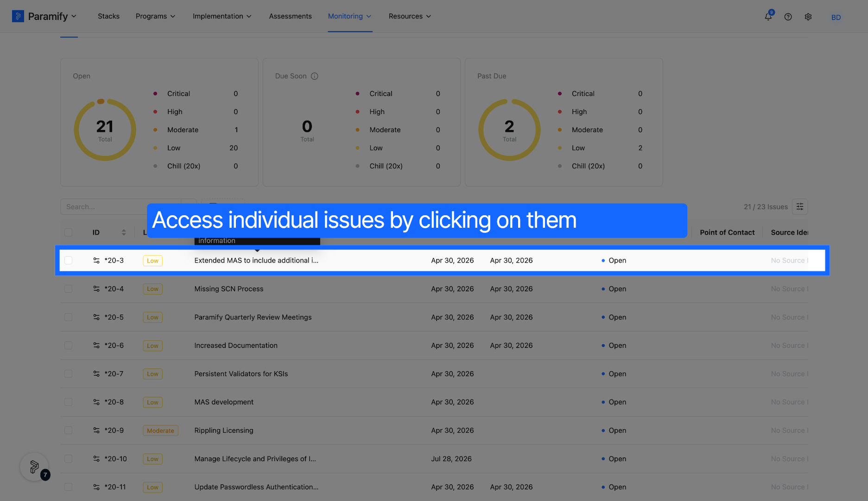The image size is (868, 501).
Task: Open the help question-mark icon
Action: [x=788, y=17]
